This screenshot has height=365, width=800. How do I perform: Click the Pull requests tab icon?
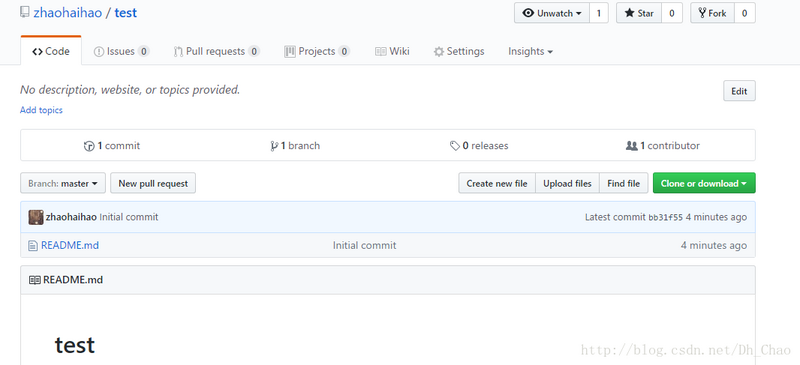(x=178, y=52)
